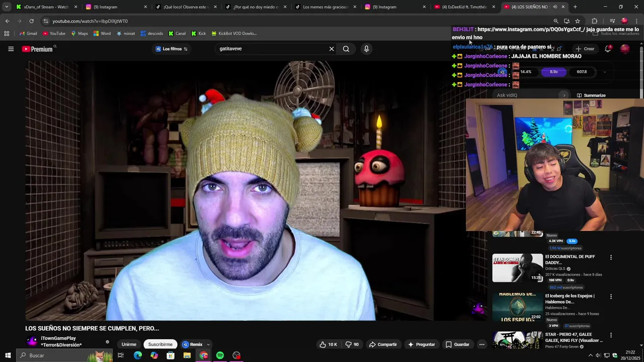
Task: Open Windows Start menu
Action: [x=8, y=355]
